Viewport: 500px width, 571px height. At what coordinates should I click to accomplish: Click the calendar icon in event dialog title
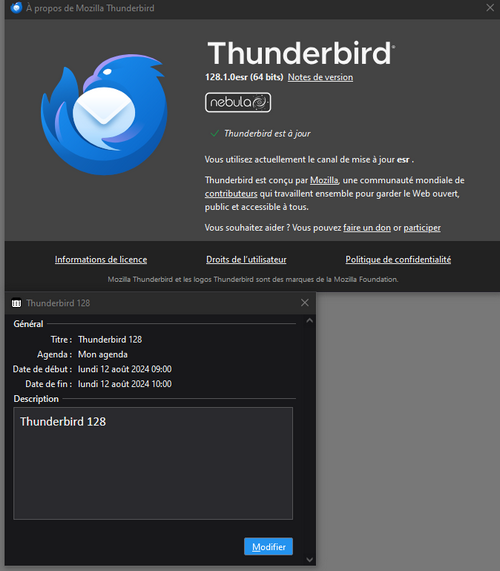16,303
